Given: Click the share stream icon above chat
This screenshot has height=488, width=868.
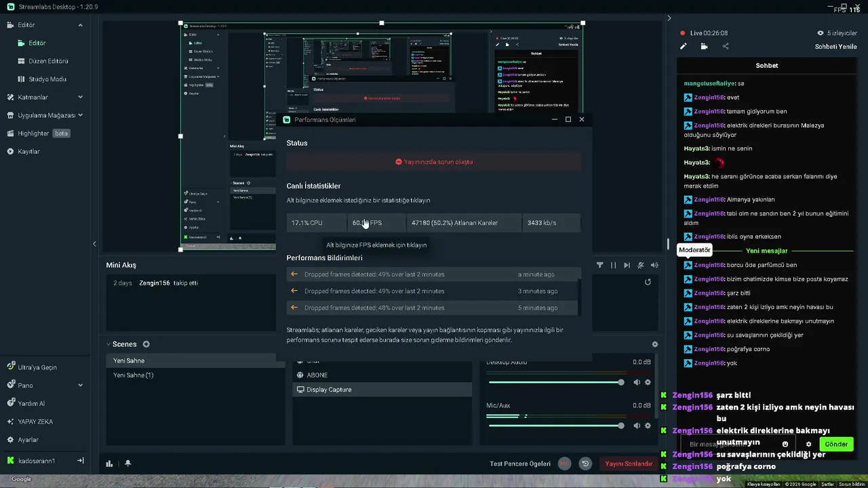Looking at the screenshot, I should tap(726, 47).
